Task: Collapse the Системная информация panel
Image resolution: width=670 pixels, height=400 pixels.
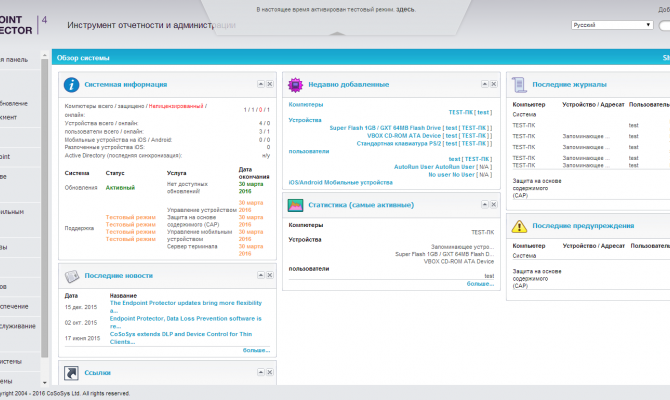Action: [261, 84]
